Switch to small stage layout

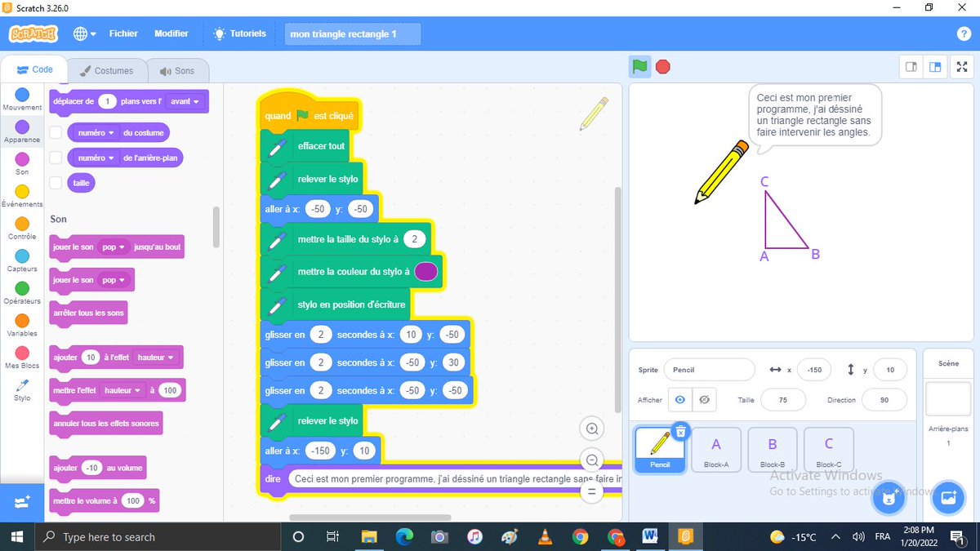[911, 67]
